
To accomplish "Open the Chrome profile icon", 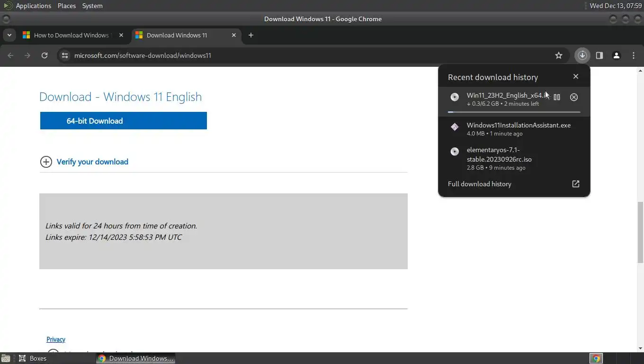I will coord(617,55).
